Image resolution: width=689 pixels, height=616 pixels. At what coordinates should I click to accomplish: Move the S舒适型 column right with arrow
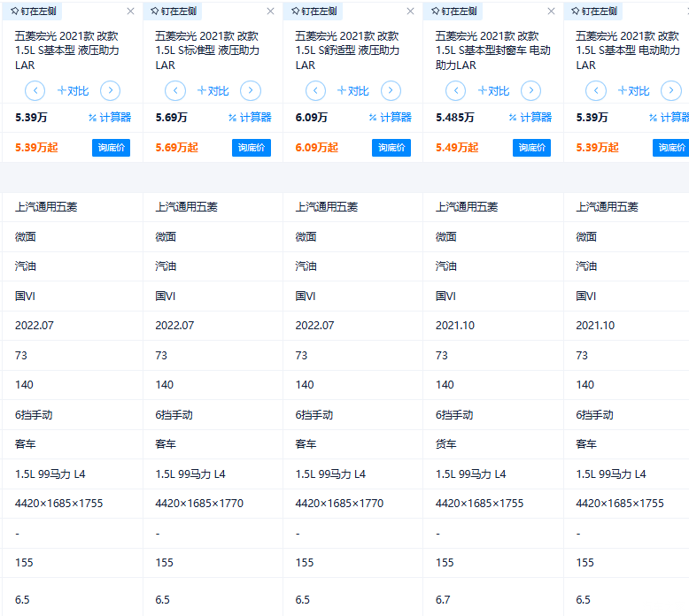(x=391, y=91)
